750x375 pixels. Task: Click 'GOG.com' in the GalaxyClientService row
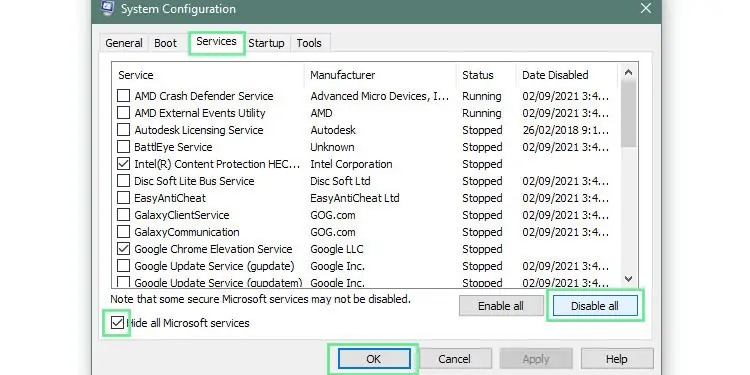pos(333,215)
